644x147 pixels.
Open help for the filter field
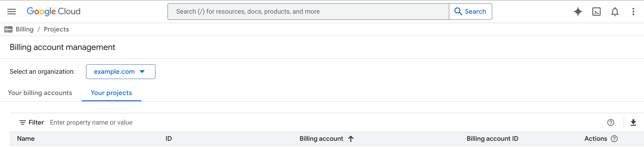point(610,122)
